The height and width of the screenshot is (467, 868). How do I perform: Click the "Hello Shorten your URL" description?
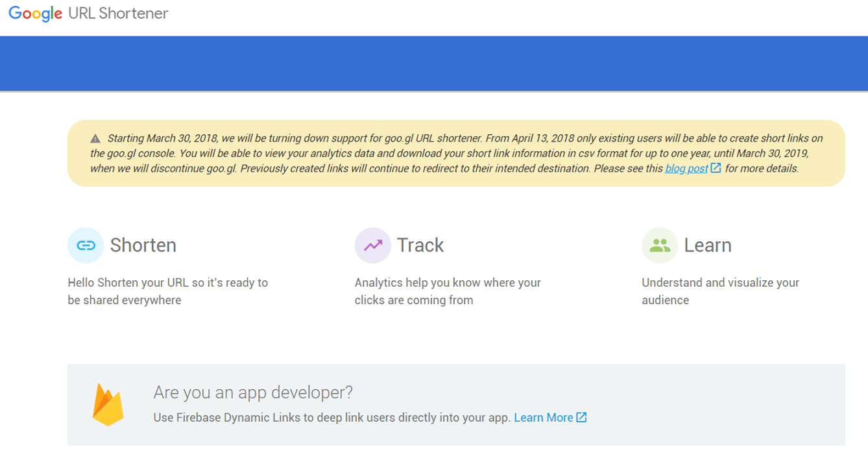167,291
